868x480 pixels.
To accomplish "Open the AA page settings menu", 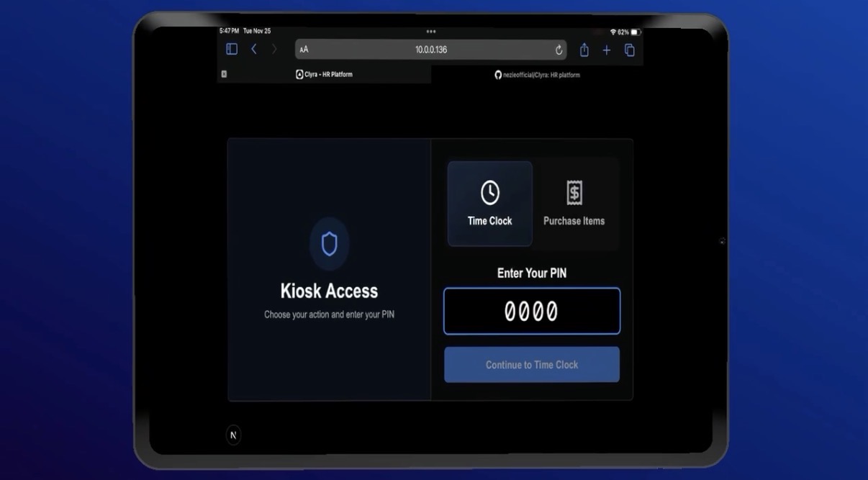I will tap(304, 50).
